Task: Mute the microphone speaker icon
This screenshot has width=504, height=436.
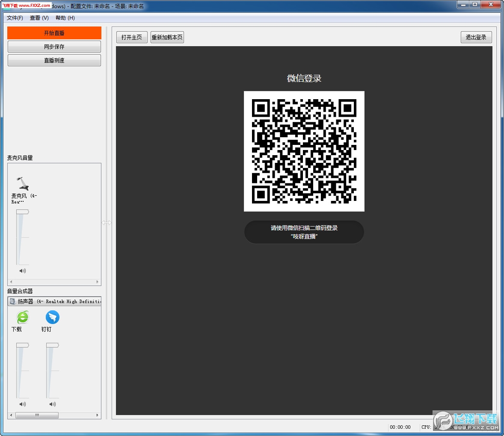Action: coord(23,271)
